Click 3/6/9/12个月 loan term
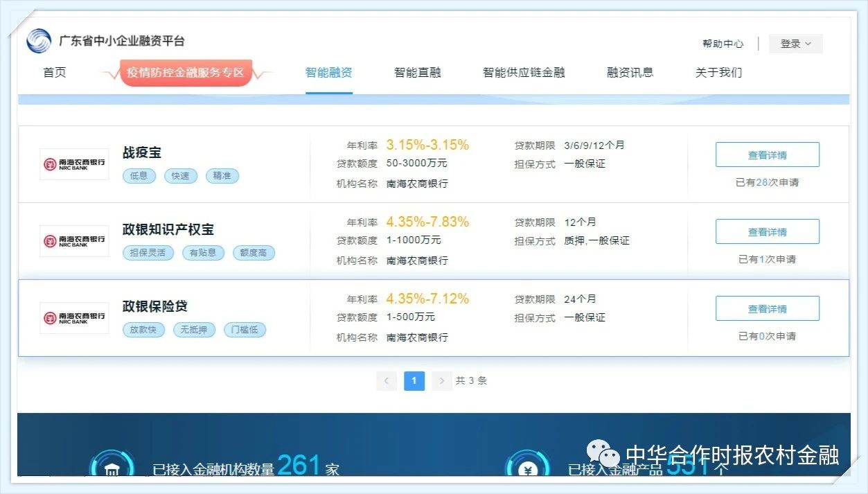Screen dimensions: 868x494 point(594,145)
